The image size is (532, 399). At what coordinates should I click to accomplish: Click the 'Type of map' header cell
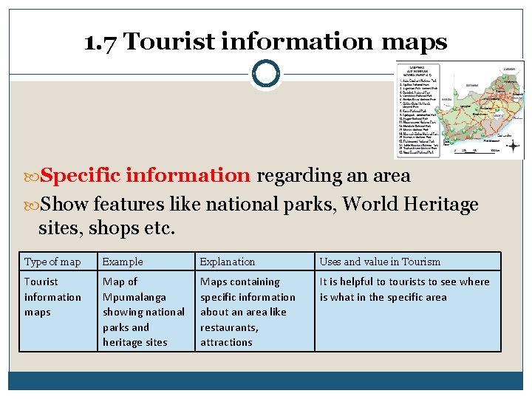58,262
